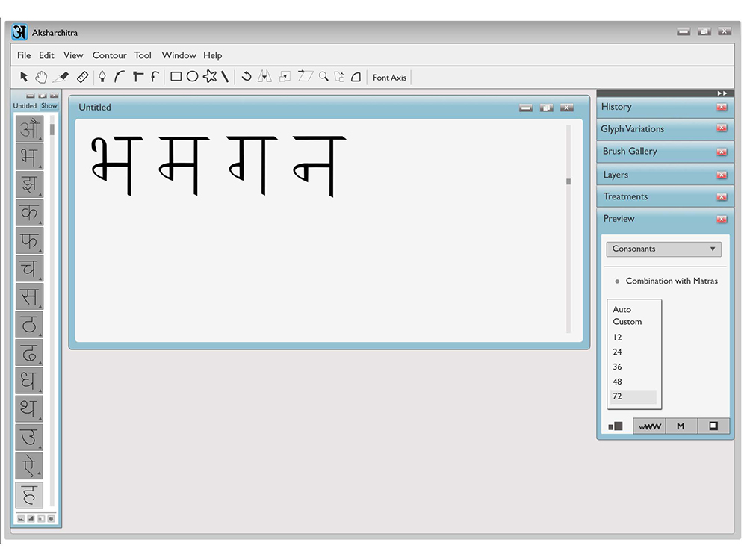Toggle the wavy www preview button
The image size is (747, 560).
[x=649, y=426]
